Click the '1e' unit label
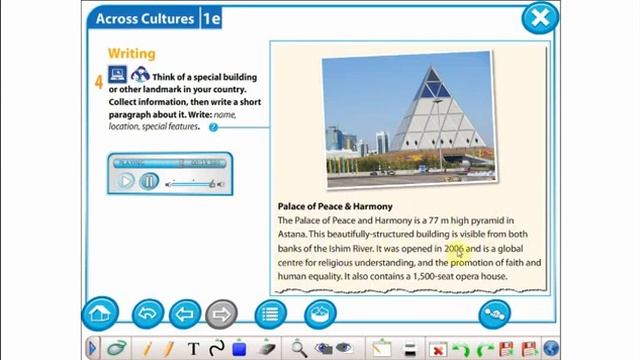 tap(211, 19)
